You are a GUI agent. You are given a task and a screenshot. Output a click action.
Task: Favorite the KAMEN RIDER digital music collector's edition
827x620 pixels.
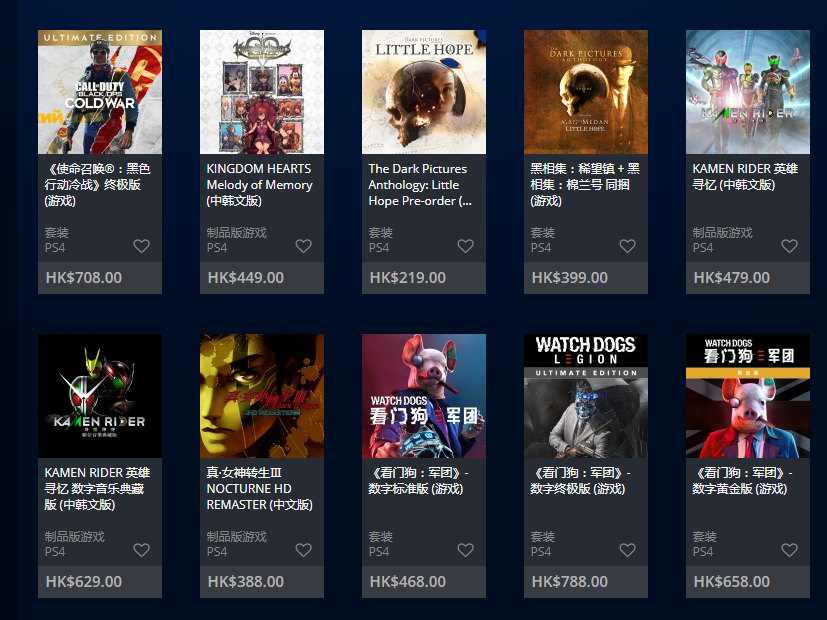(x=141, y=550)
